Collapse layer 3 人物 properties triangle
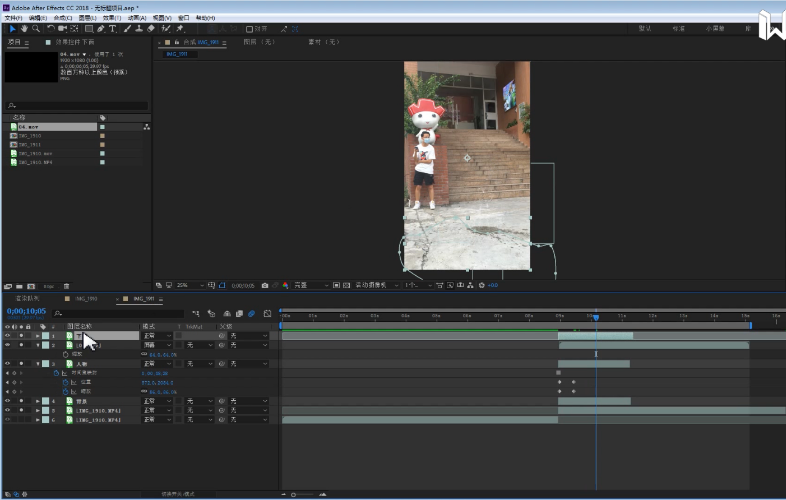The image size is (786, 500). pyautogui.click(x=38, y=364)
